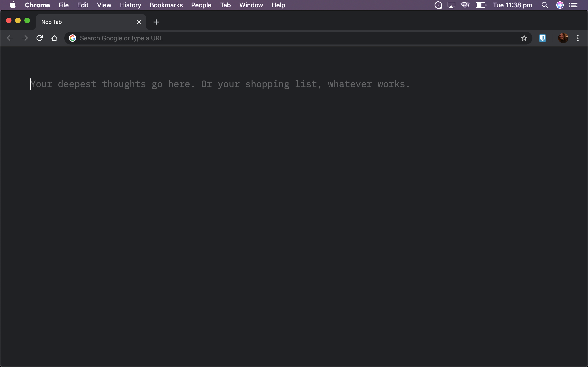Open Spotlight search in menu bar
This screenshot has width=588, height=367.
click(x=545, y=5)
